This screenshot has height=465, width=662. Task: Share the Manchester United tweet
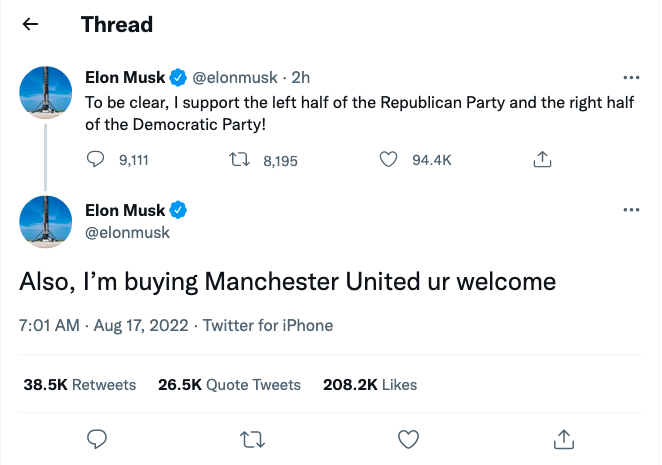pyautogui.click(x=563, y=438)
